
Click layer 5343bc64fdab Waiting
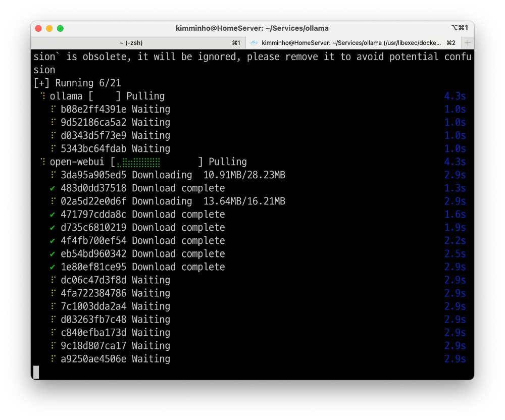click(115, 149)
